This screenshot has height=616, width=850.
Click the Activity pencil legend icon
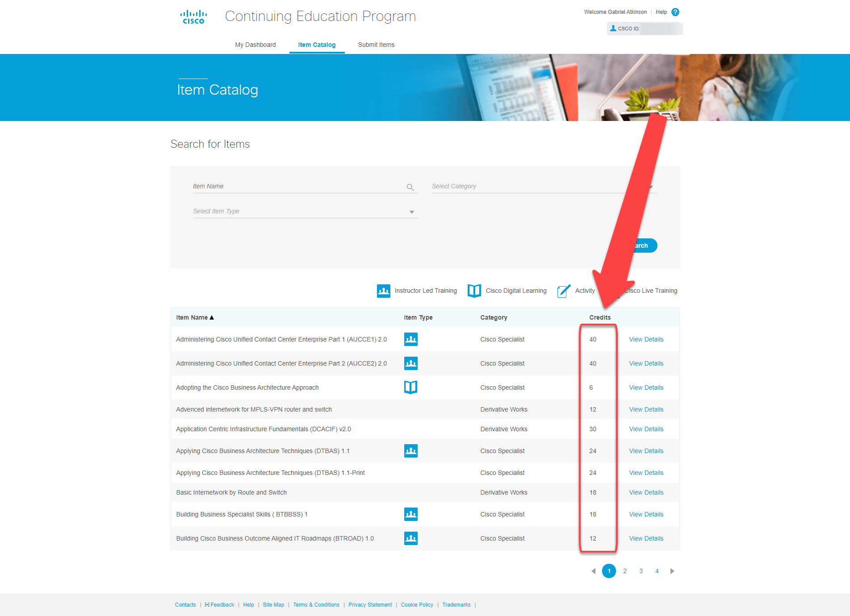tap(564, 291)
